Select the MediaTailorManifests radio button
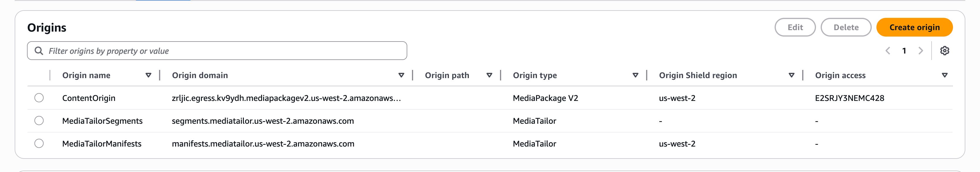This screenshot has height=172, width=980. pyautogui.click(x=39, y=144)
